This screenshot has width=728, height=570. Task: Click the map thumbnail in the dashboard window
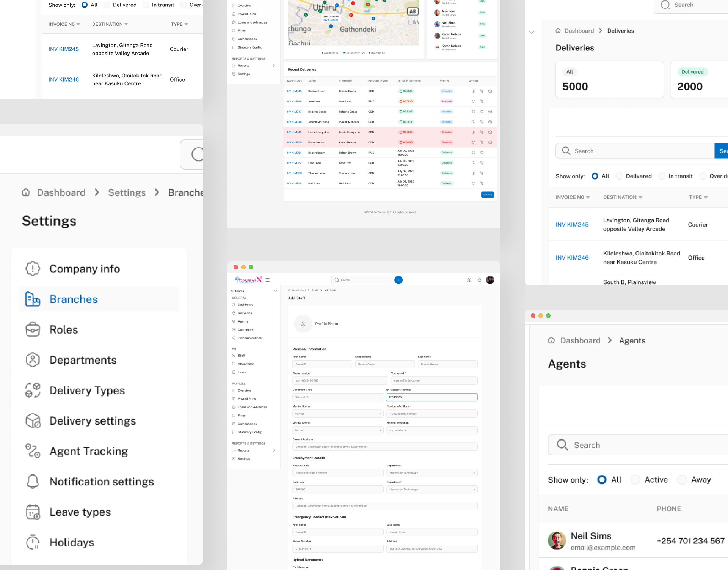(x=353, y=23)
